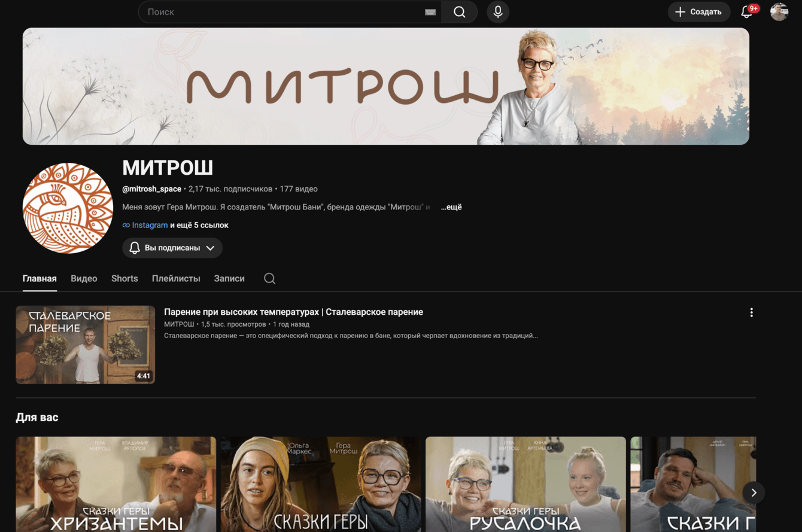Image resolution: width=802 pixels, height=532 pixels.
Task: Click the channel search magnifier icon
Action: [269, 278]
